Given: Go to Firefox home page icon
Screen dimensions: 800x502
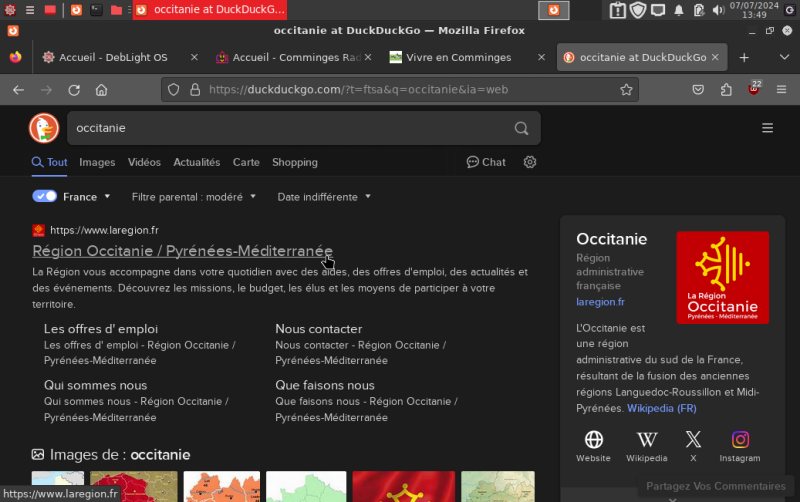Looking at the screenshot, I should tap(102, 90).
